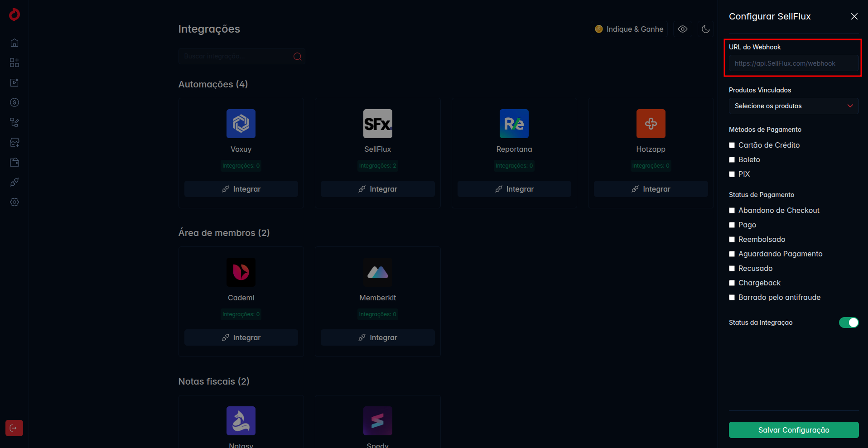Image resolution: width=868 pixels, height=448 pixels.
Task: Click the search magnifier icon
Action: click(x=298, y=56)
